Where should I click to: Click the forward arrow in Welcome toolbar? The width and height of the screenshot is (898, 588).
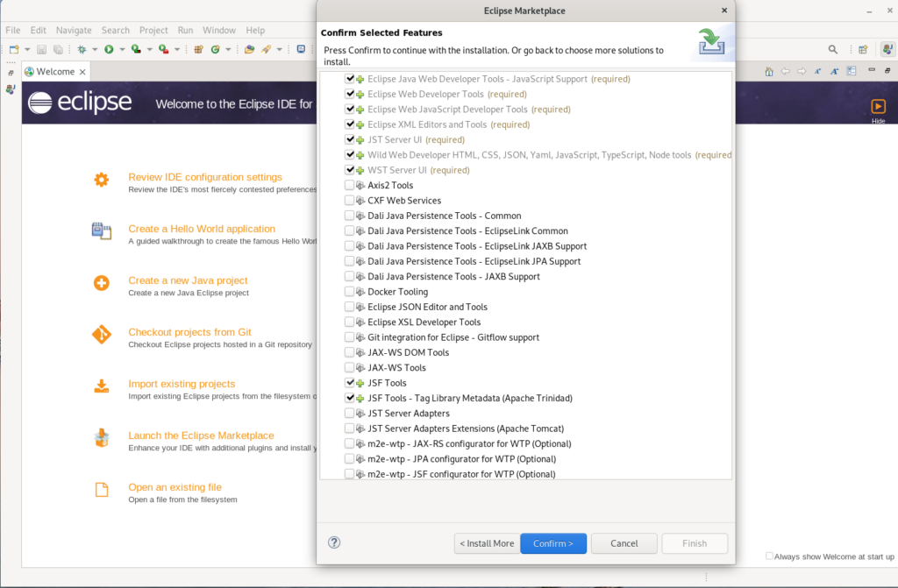click(x=802, y=71)
